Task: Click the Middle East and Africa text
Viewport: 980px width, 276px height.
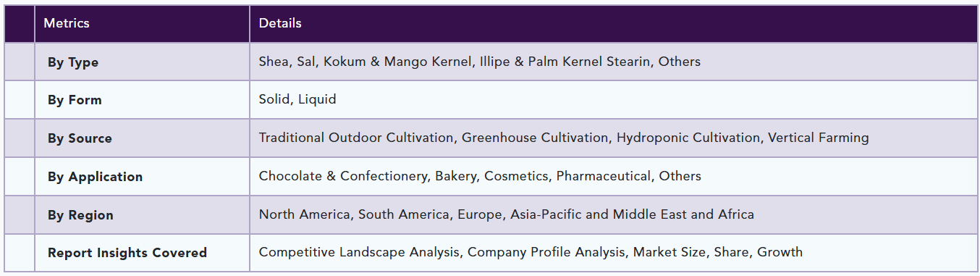Action: point(683,214)
